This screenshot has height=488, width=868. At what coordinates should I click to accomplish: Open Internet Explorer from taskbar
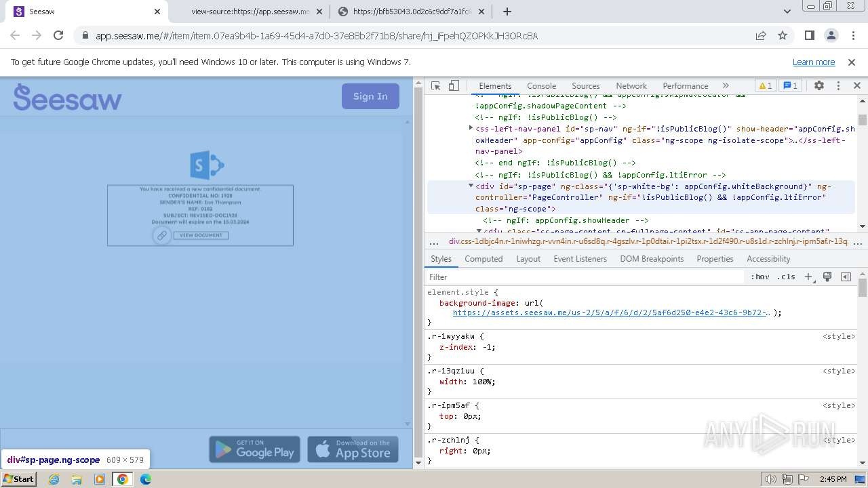coord(54,479)
